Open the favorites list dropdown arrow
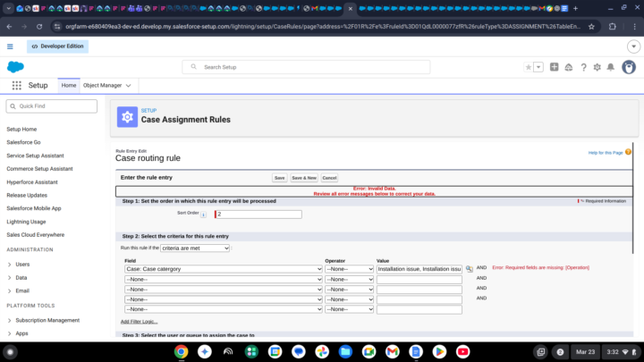This screenshot has width=644, height=362. click(538, 67)
